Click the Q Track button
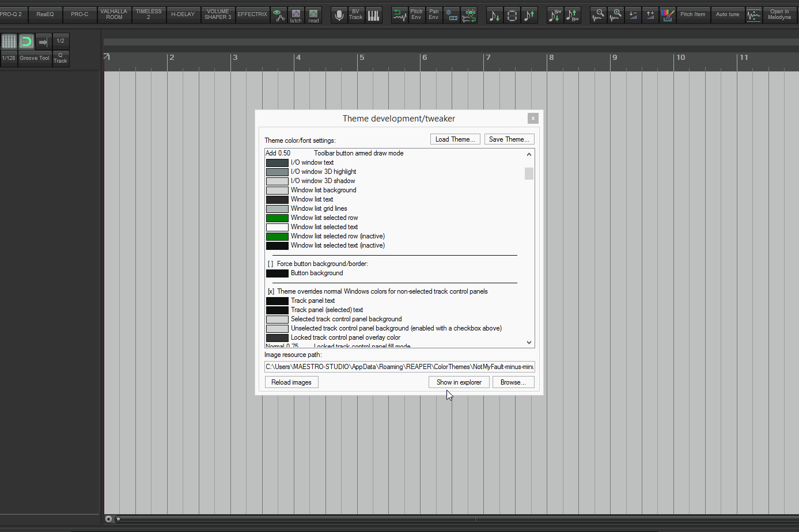Screen dimensions: 799x532 point(60,58)
